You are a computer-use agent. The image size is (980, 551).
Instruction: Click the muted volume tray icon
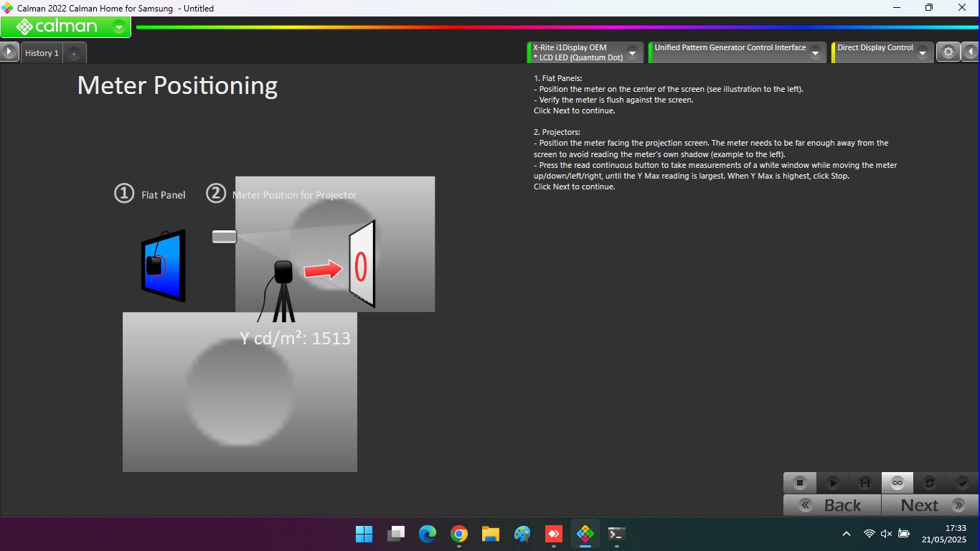[x=886, y=534]
